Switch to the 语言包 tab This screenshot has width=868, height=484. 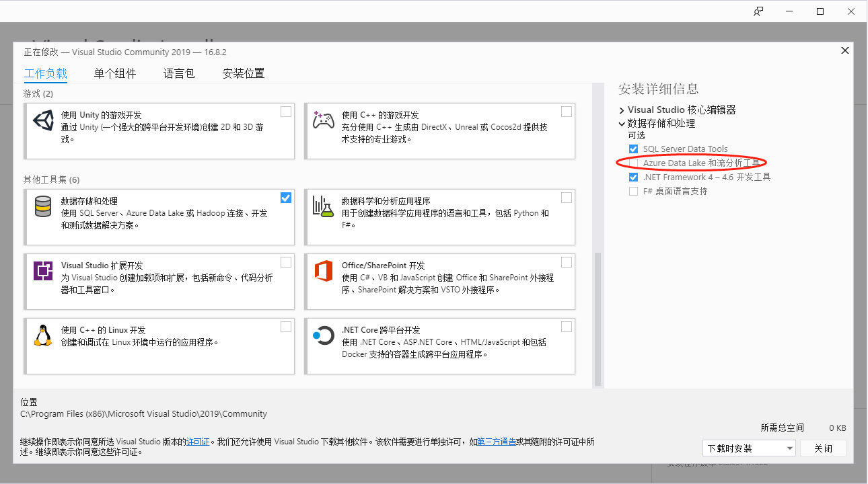[179, 73]
